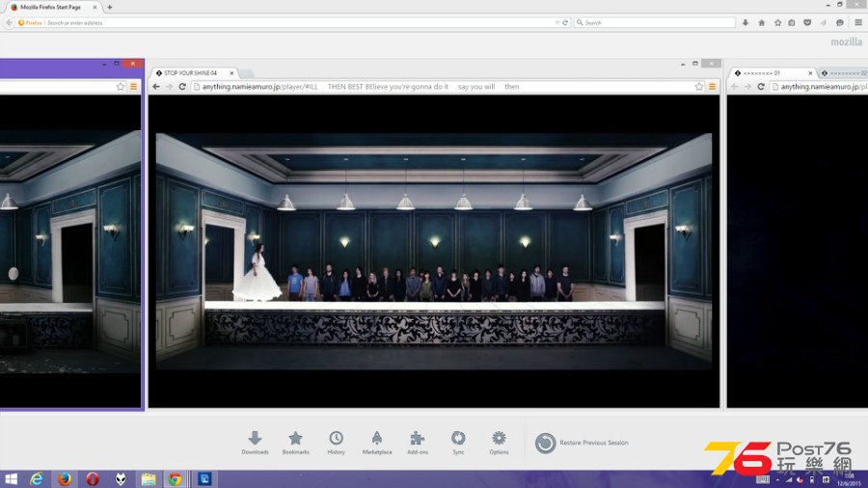The width and height of the screenshot is (868, 488).
Task: Click banquet hall video in center window
Action: click(434, 251)
